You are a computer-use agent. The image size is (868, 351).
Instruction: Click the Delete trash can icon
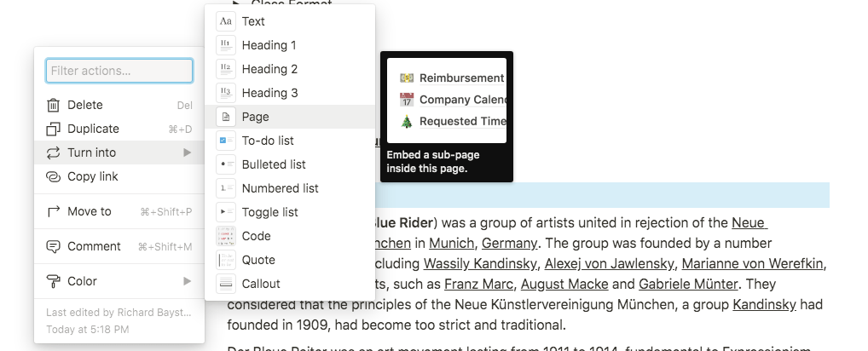tap(53, 105)
